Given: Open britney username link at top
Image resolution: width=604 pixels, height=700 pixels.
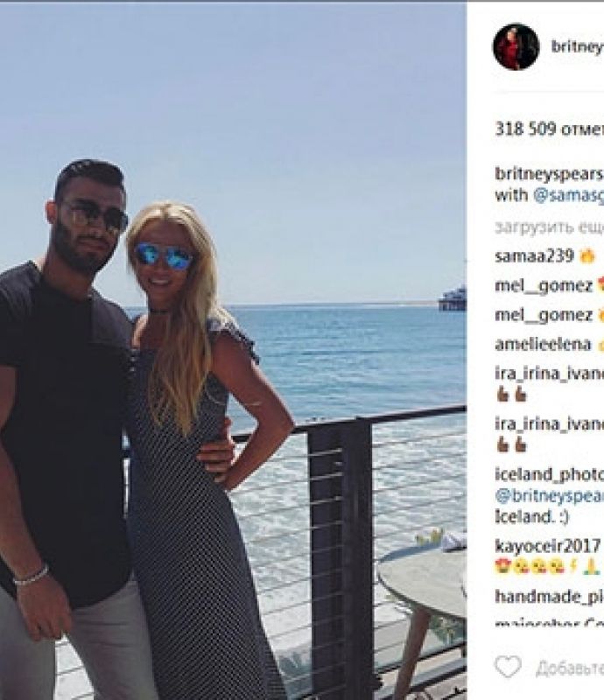Looking at the screenshot, I should (577, 47).
